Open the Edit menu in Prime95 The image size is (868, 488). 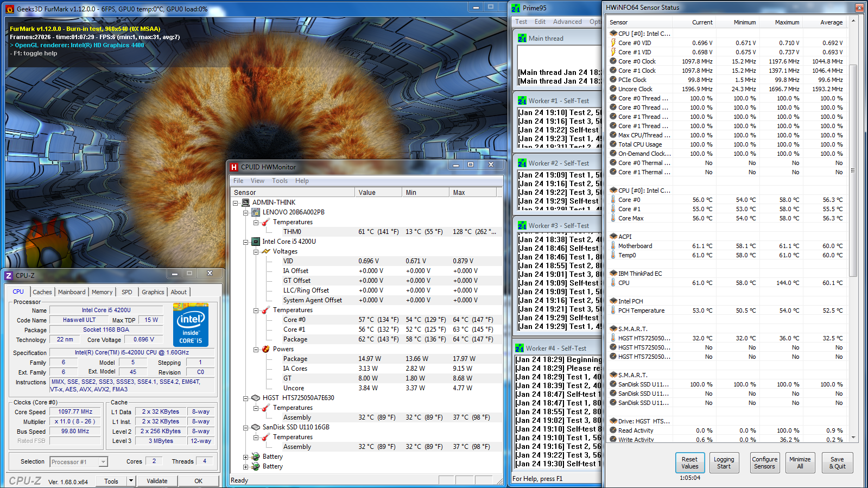[x=540, y=22]
